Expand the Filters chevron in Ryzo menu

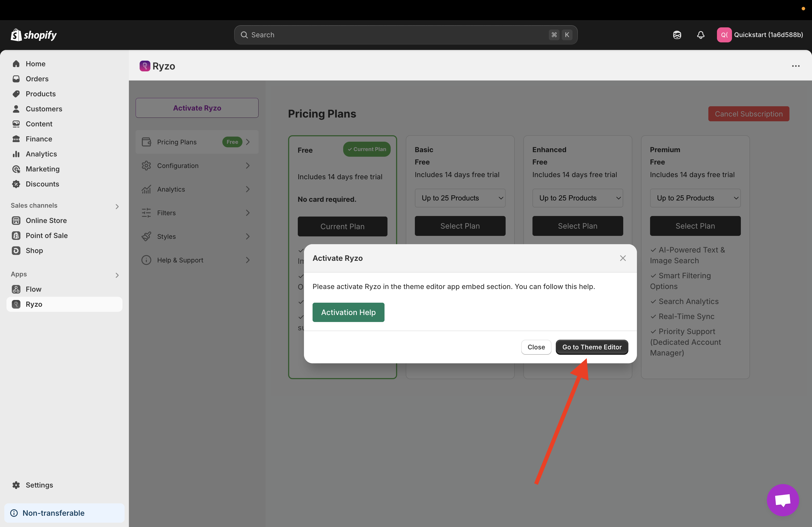pyautogui.click(x=248, y=213)
